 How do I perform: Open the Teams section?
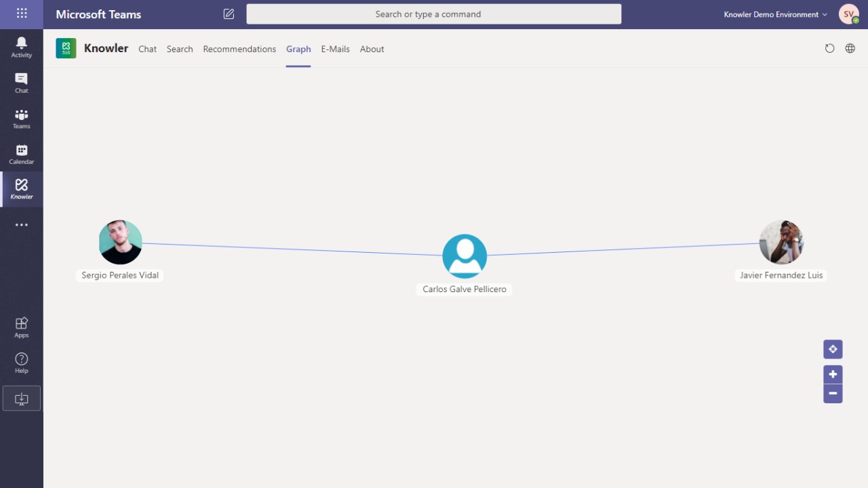pos(22,119)
